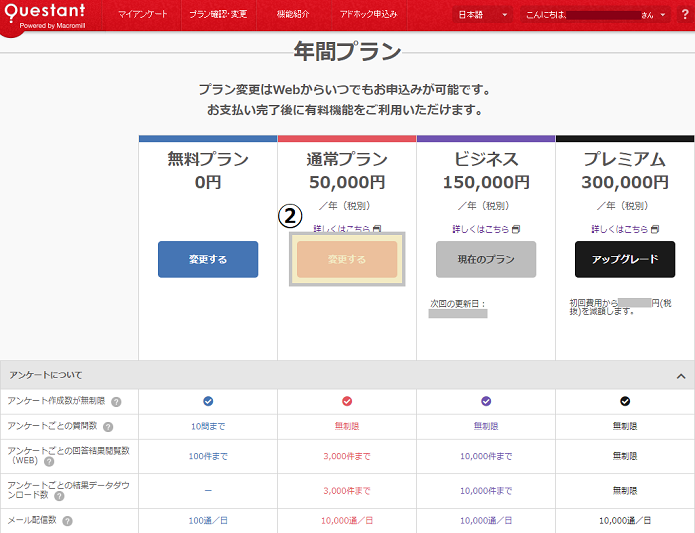695x533 pixels.
Task: Click 現在のプラン button under ビジネス
Action: pos(486,259)
